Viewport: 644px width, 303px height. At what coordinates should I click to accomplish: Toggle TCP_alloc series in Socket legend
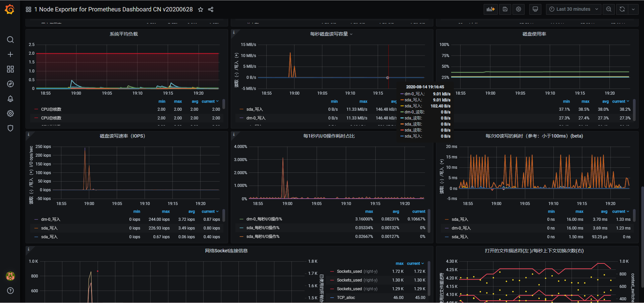coord(346,298)
